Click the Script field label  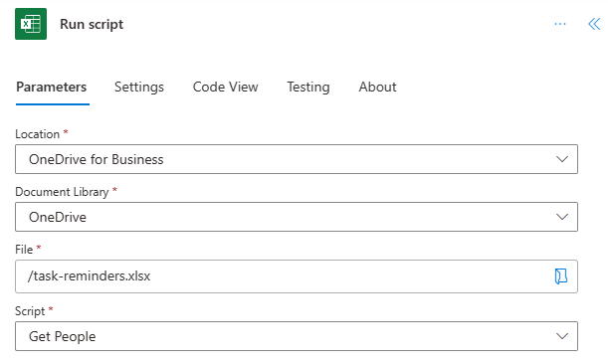pyautogui.click(x=30, y=311)
